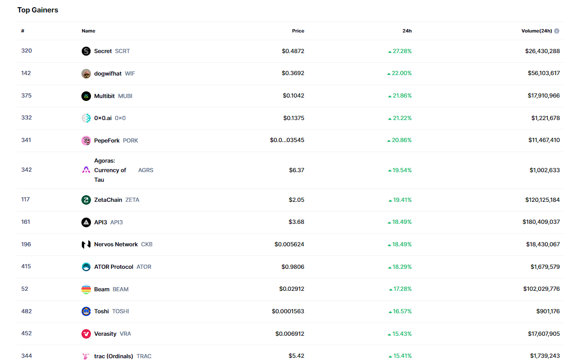Click the BEAM ticker symbol
588x364 pixels.
tap(121, 289)
